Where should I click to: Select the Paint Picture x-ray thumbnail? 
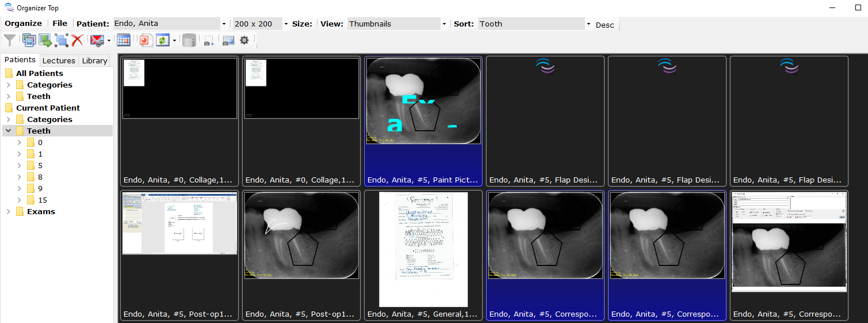(x=423, y=101)
